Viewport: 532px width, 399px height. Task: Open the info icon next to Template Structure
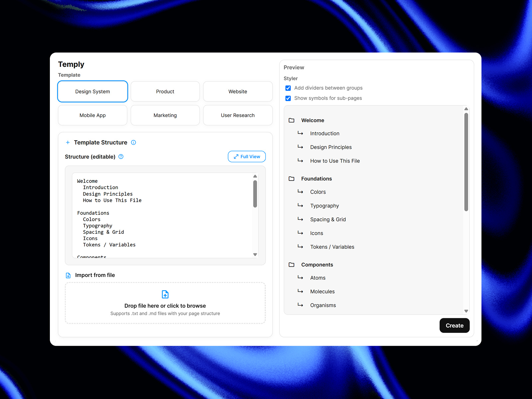pyautogui.click(x=133, y=142)
